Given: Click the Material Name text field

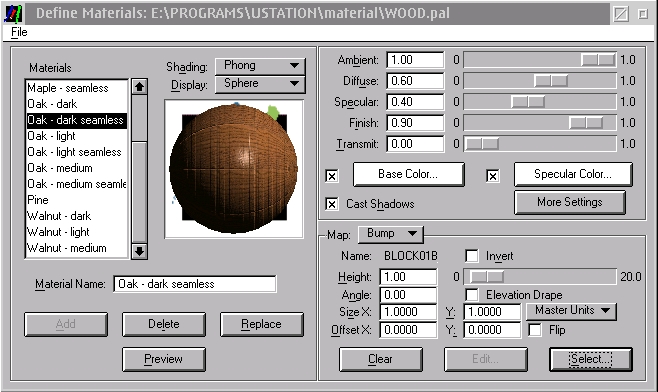Looking at the screenshot, I should tap(195, 284).
